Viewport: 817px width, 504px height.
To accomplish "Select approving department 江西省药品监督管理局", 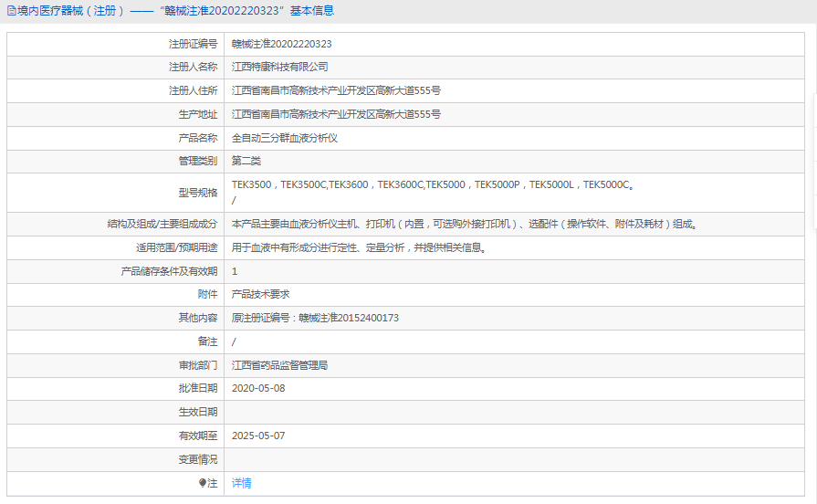I will [x=280, y=365].
